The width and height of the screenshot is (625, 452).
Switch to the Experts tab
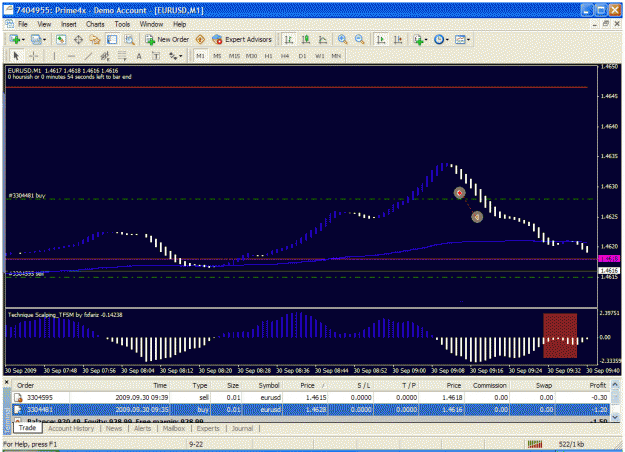[x=208, y=428]
